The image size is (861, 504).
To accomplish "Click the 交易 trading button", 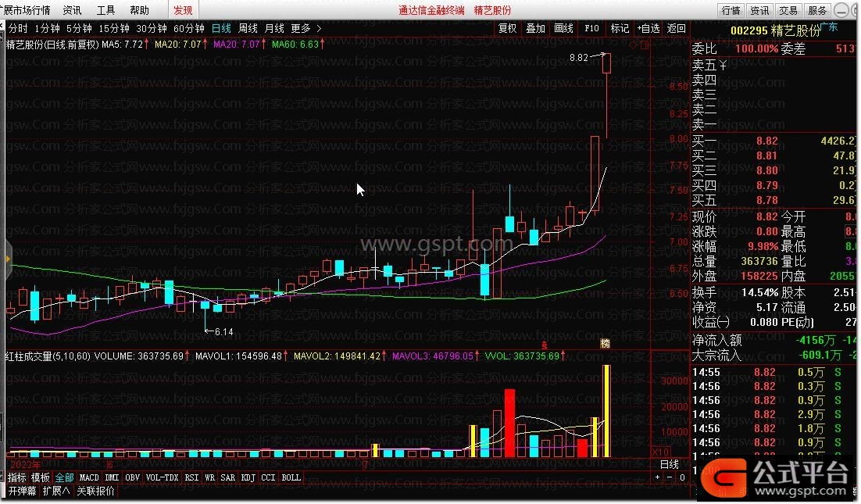I will click(x=788, y=10).
